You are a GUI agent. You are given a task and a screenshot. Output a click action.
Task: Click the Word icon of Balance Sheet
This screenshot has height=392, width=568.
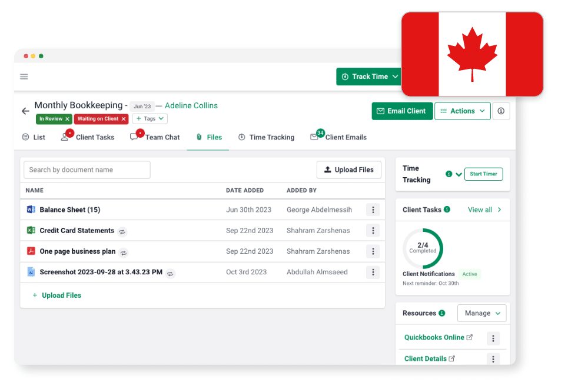31,210
